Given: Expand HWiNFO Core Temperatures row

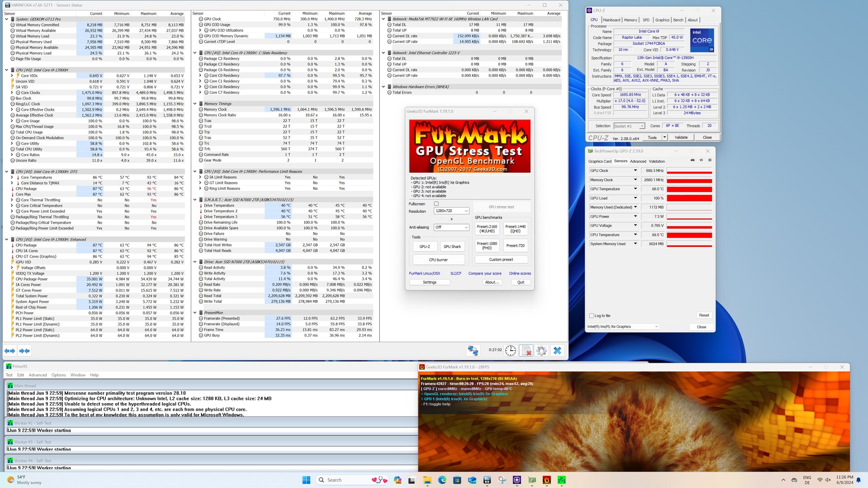Looking at the screenshot, I should 12,177.
